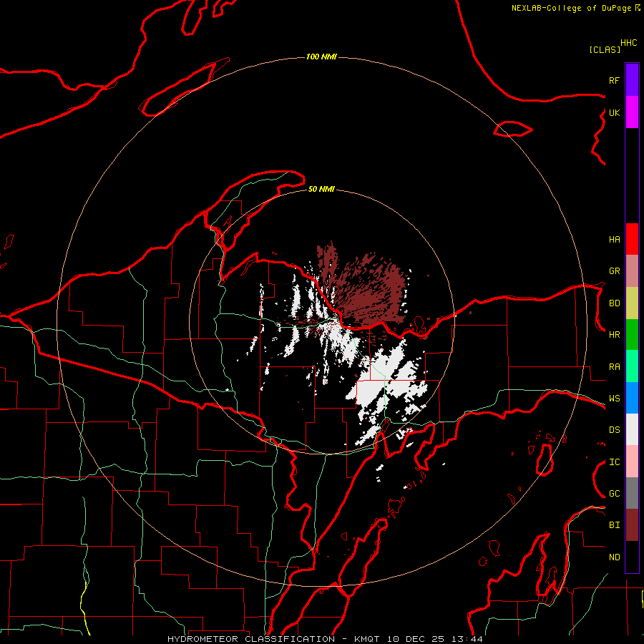Click the 'HA' legend label

614,240
